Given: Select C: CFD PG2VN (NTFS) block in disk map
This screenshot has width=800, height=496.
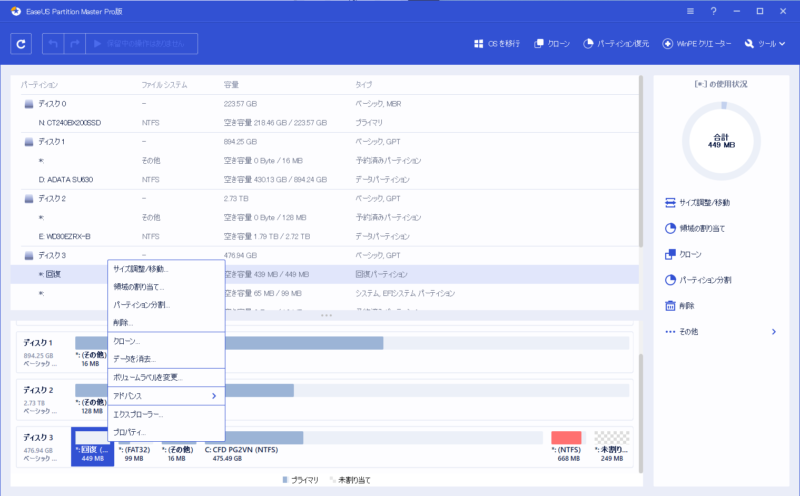Looking at the screenshot, I should click(x=373, y=447).
